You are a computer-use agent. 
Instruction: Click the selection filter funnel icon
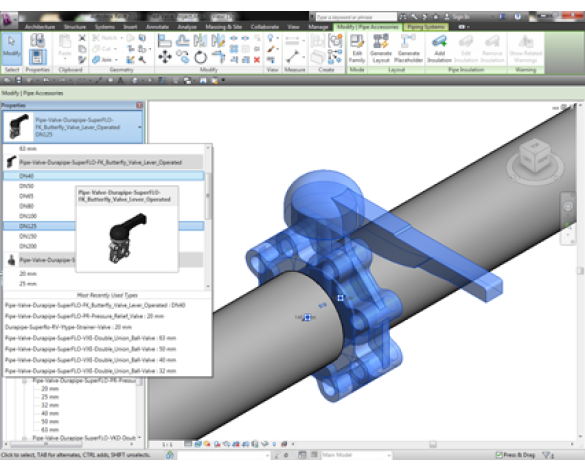pyautogui.click(x=547, y=455)
